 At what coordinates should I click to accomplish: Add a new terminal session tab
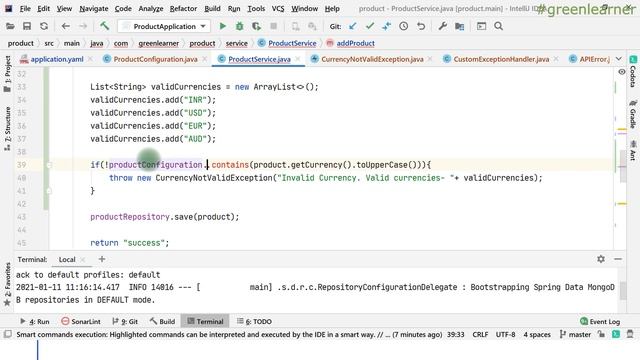pos(102,259)
